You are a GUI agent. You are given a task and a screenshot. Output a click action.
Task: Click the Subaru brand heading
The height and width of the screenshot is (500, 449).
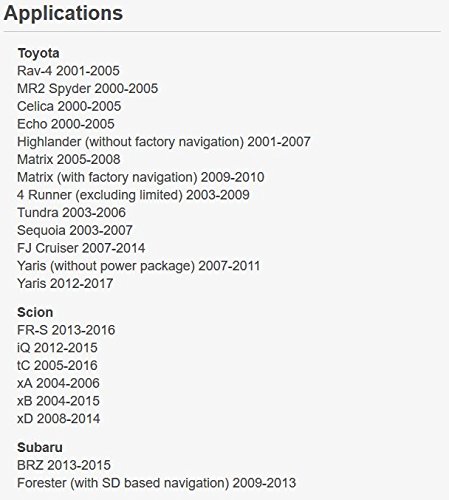(40, 447)
